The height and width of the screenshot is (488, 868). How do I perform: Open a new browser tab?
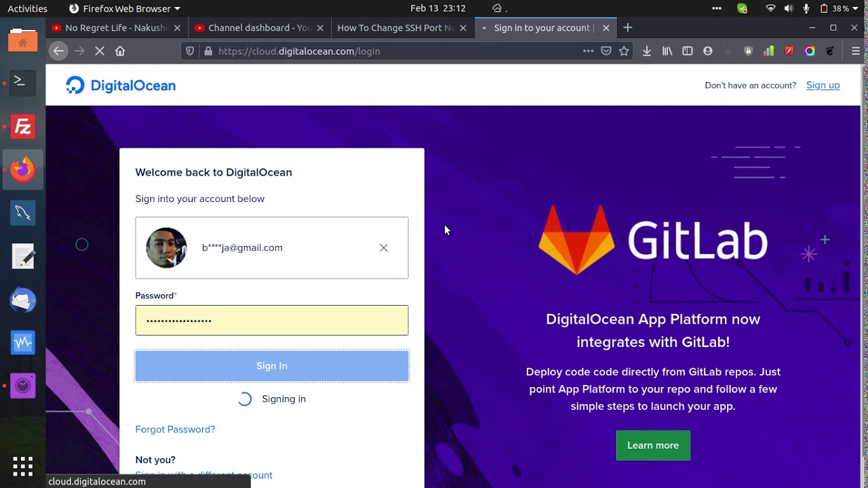[x=628, y=28]
